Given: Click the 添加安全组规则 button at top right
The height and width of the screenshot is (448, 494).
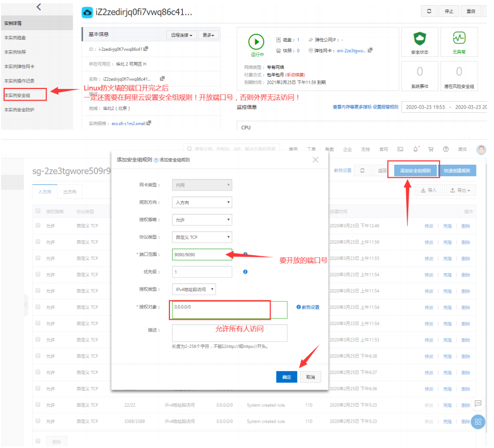Looking at the screenshot, I should coord(416,171).
